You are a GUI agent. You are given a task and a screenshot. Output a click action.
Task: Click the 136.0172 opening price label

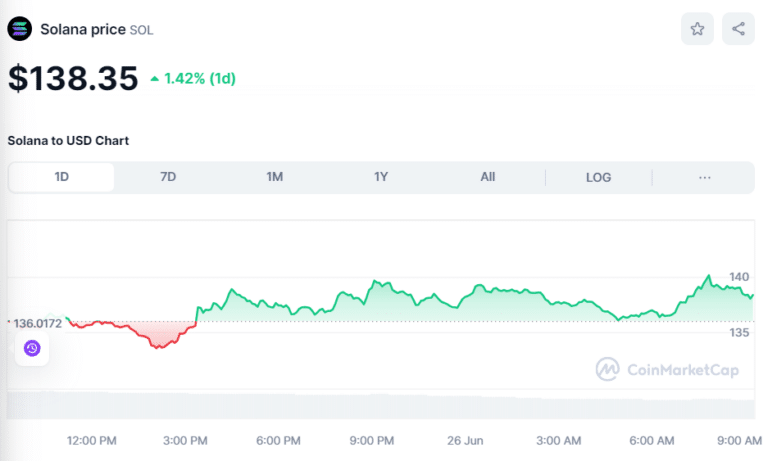click(37, 323)
